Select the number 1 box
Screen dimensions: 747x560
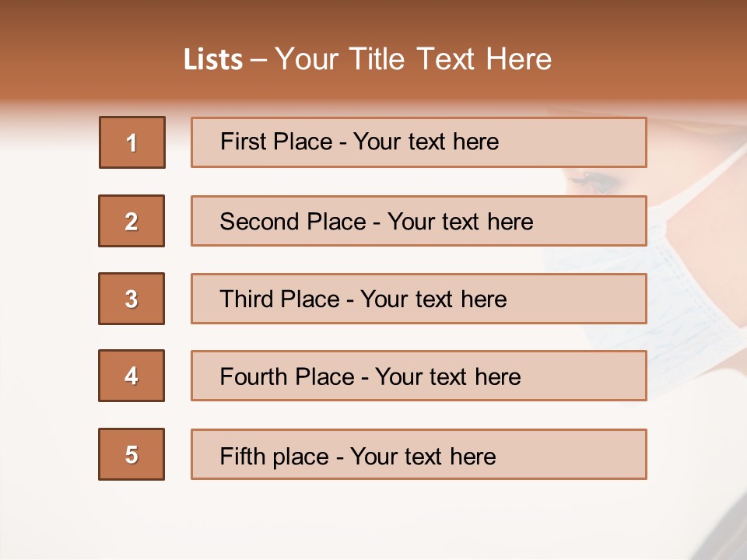click(x=132, y=142)
